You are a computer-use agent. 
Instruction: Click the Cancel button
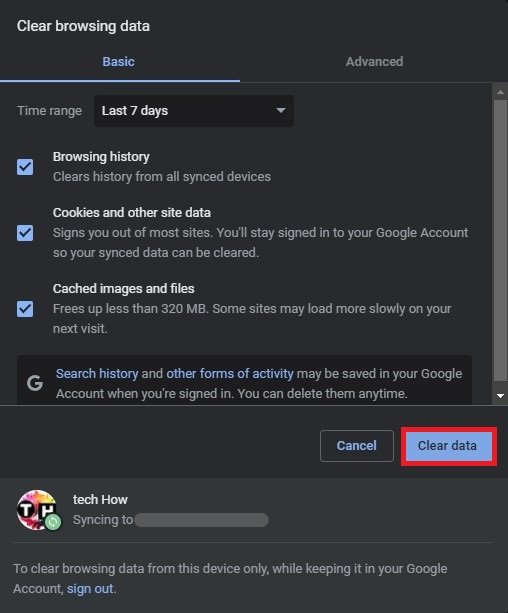tap(357, 446)
